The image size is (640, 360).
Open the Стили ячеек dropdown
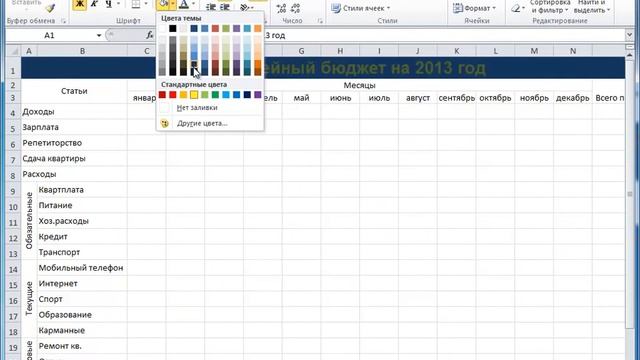point(361,8)
